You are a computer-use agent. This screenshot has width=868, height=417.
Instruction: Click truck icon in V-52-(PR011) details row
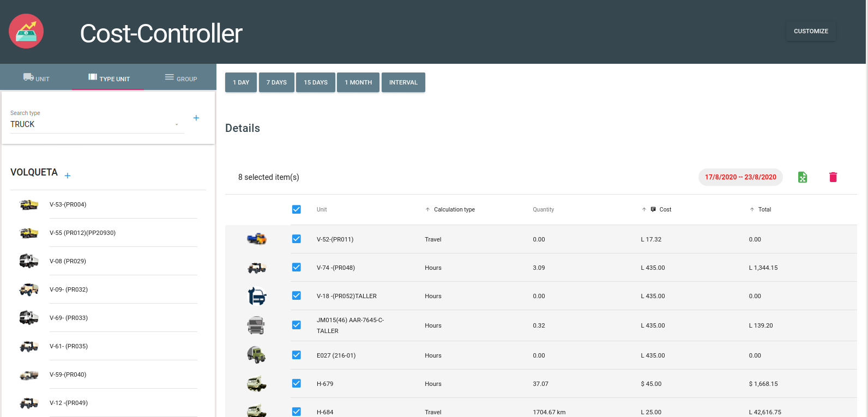(x=257, y=239)
